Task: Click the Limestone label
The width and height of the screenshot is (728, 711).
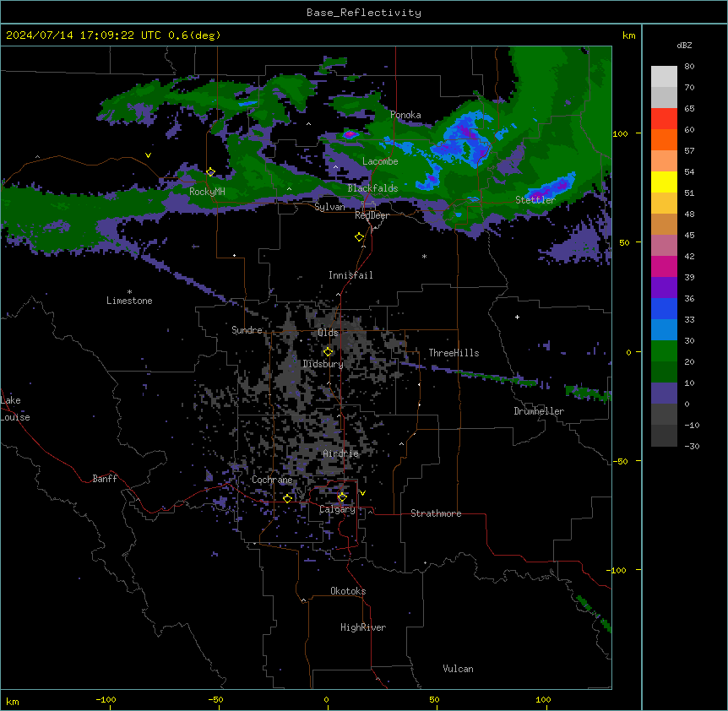Action: coord(129,301)
